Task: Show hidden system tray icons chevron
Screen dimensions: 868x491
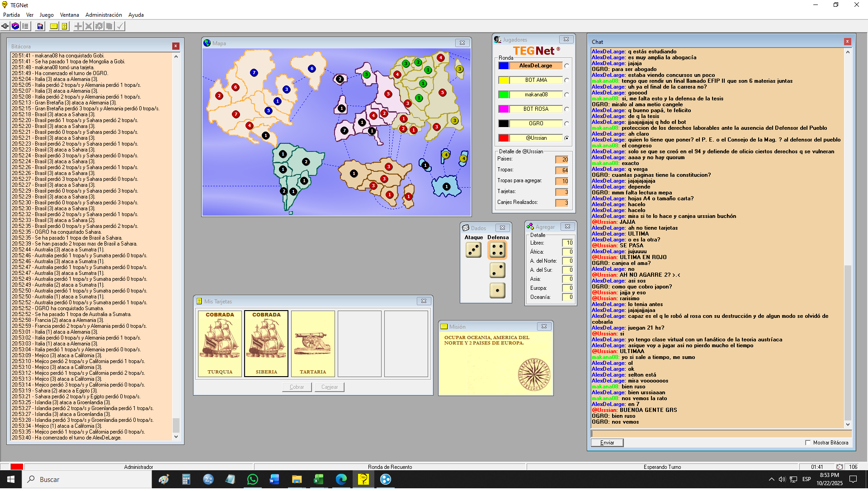Action: [x=771, y=480]
